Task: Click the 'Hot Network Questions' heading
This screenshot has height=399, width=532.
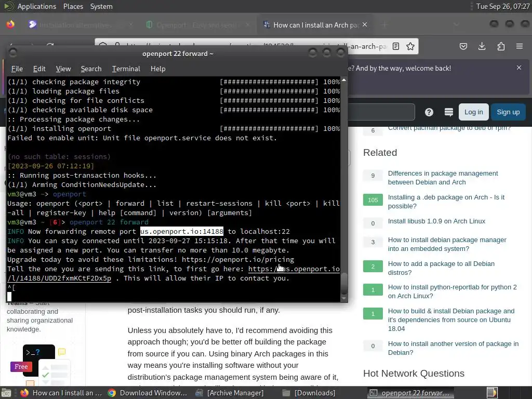Action: coord(414,374)
